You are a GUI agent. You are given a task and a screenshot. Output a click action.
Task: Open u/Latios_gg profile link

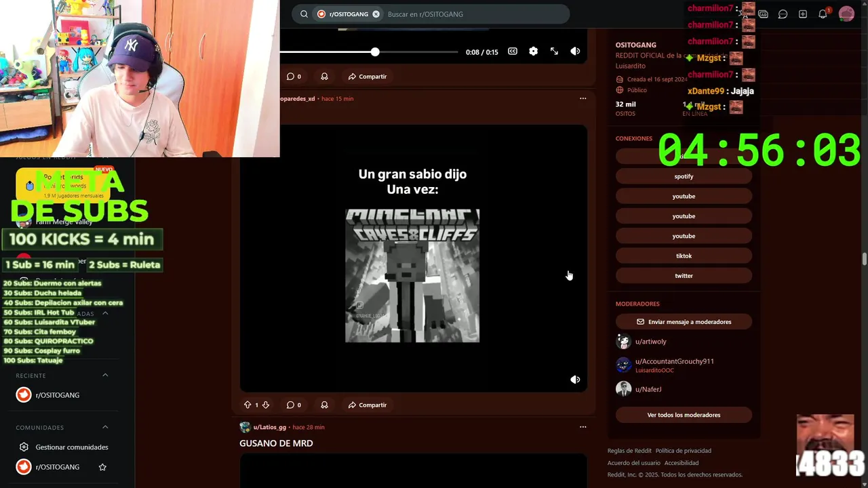click(x=269, y=427)
